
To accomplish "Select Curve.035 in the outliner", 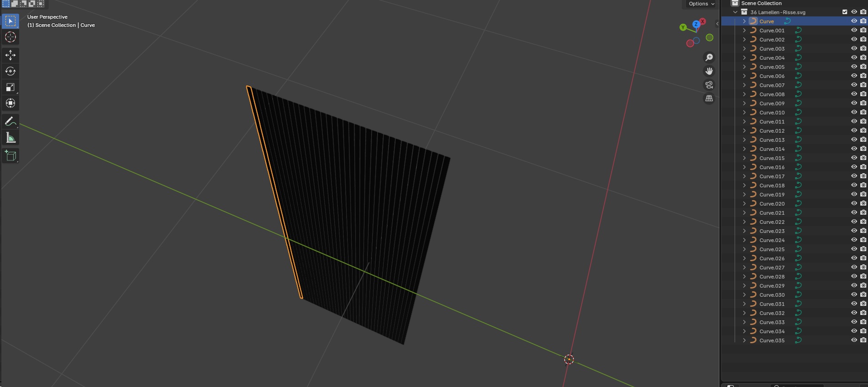I will click(x=772, y=341).
